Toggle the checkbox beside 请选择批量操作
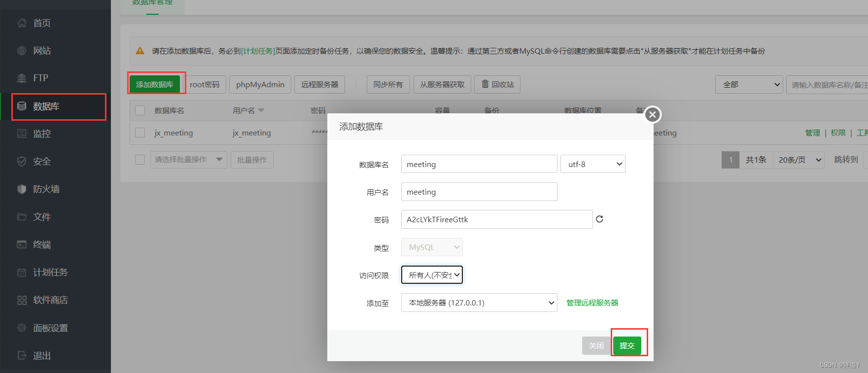Screen dimensions: 868x373 click(140, 160)
